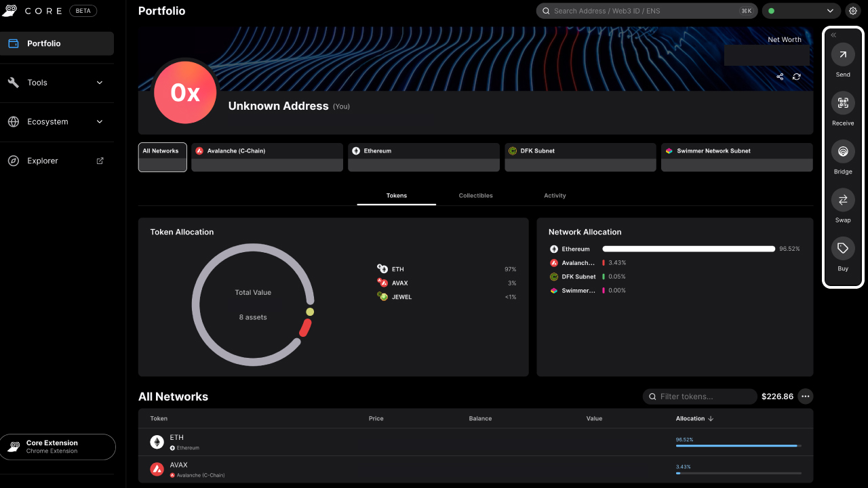Open the three-dots menu beside $226.86

click(x=806, y=396)
